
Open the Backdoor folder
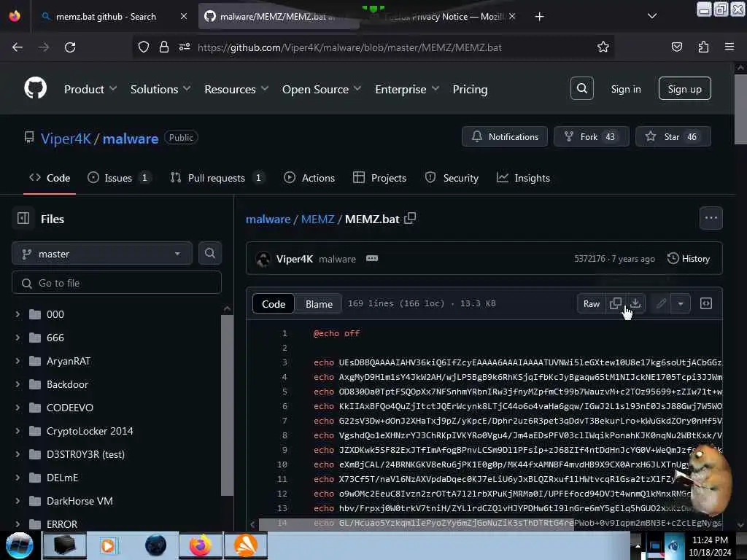(67, 384)
